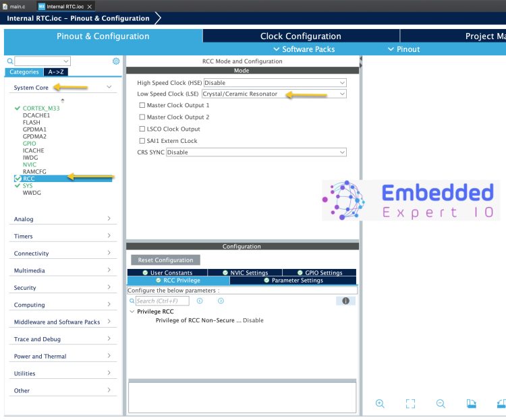Open the NVIC Settings tab
Screen dimensions: 506x420
(x=245, y=273)
